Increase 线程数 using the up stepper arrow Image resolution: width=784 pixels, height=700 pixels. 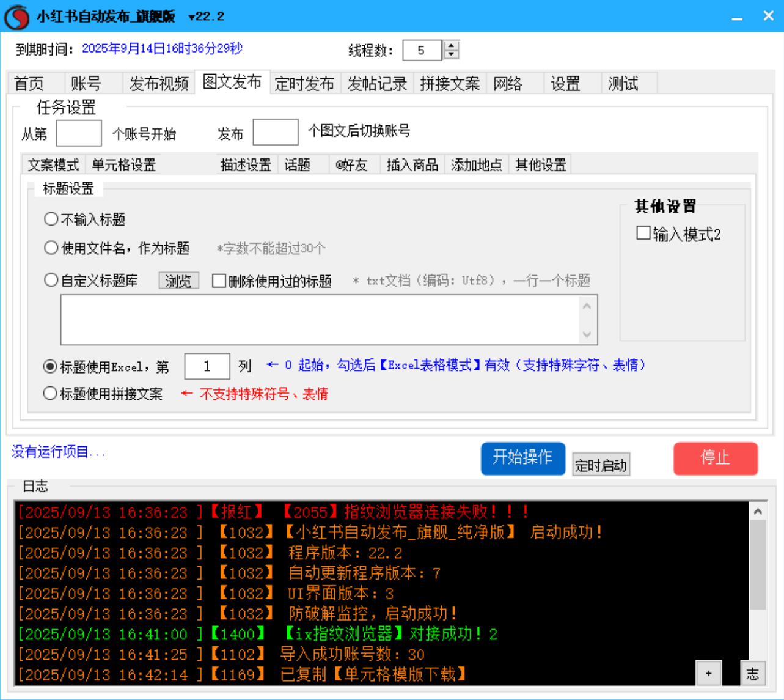coord(450,46)
